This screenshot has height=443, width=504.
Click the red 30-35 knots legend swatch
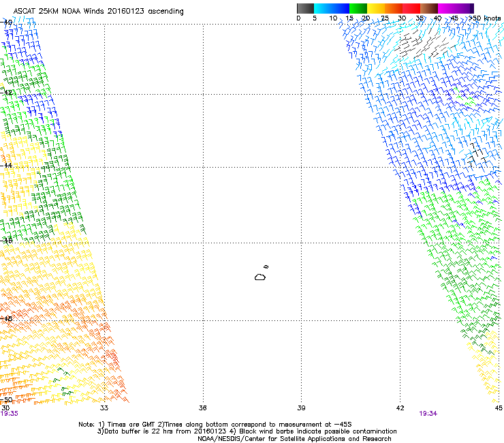pos(411,8)
